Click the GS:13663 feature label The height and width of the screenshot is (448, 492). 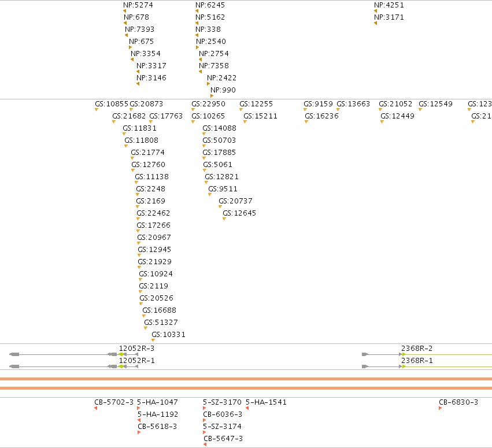pyautogui.click(x=353, y=104)
